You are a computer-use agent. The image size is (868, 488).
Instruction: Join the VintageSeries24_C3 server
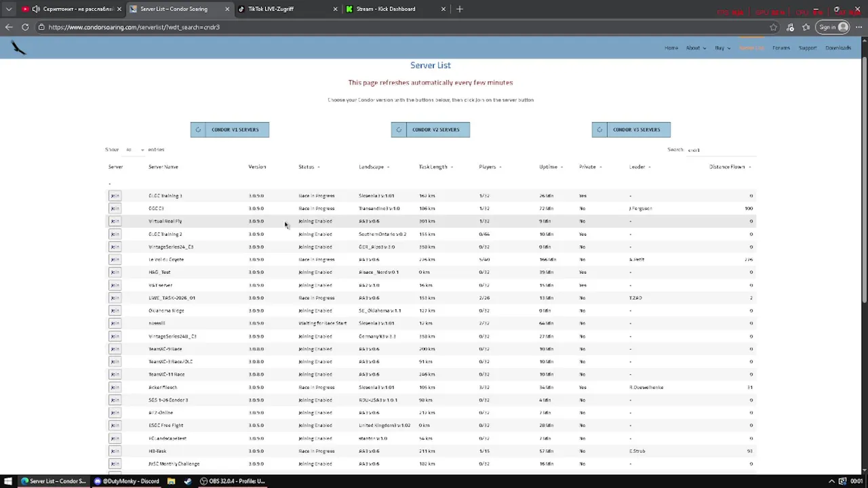coord(115,247)
